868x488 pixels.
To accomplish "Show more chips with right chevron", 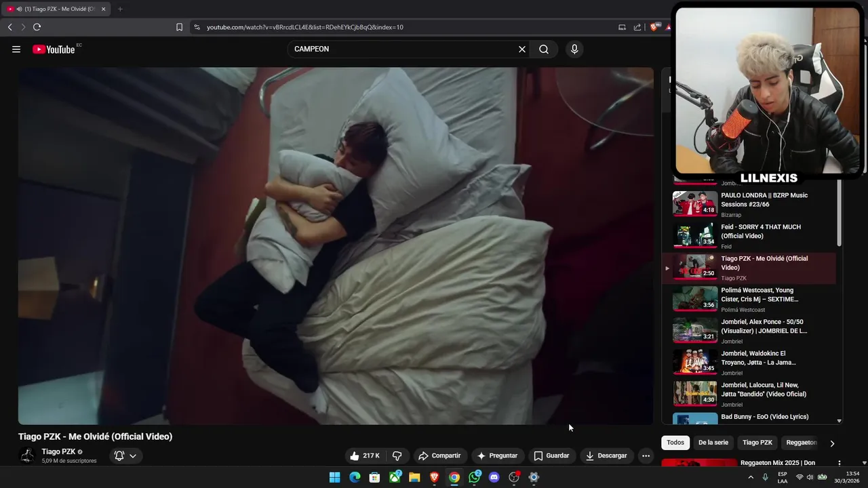I will point(832,443).
